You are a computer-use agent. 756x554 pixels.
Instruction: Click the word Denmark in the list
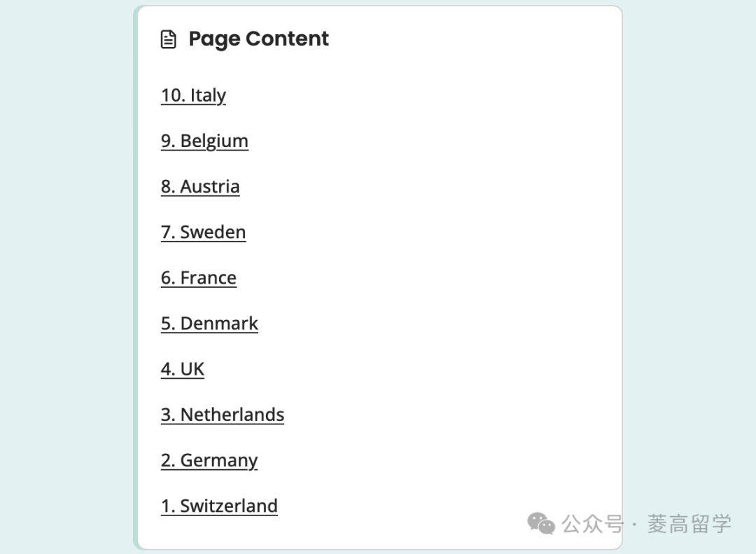click(219, 324)
